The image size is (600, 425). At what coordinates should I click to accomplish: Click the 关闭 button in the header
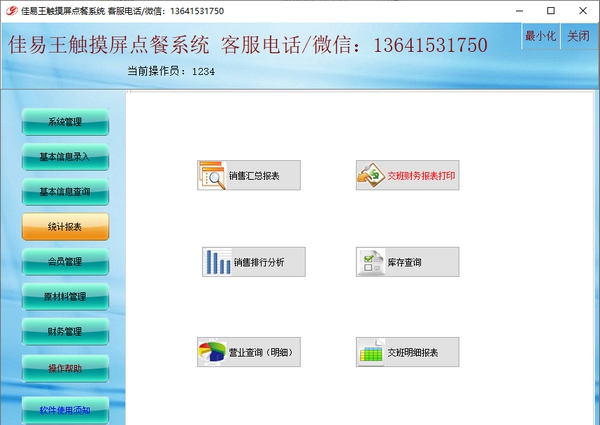[x=579, y=36]
